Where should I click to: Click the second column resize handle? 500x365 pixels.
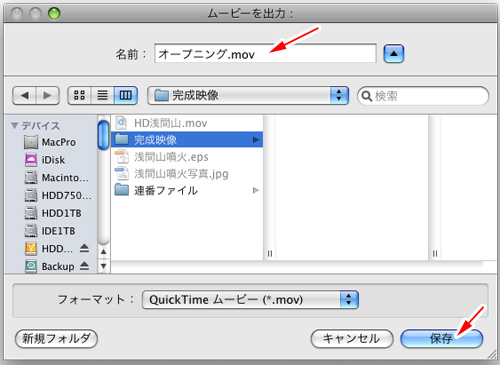(x=435, y=254)
